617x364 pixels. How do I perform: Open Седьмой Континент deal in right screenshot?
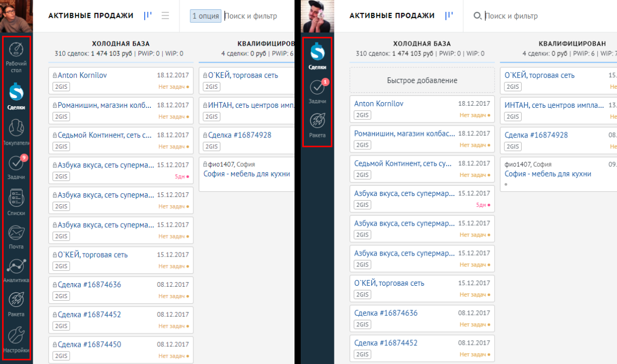403,163
